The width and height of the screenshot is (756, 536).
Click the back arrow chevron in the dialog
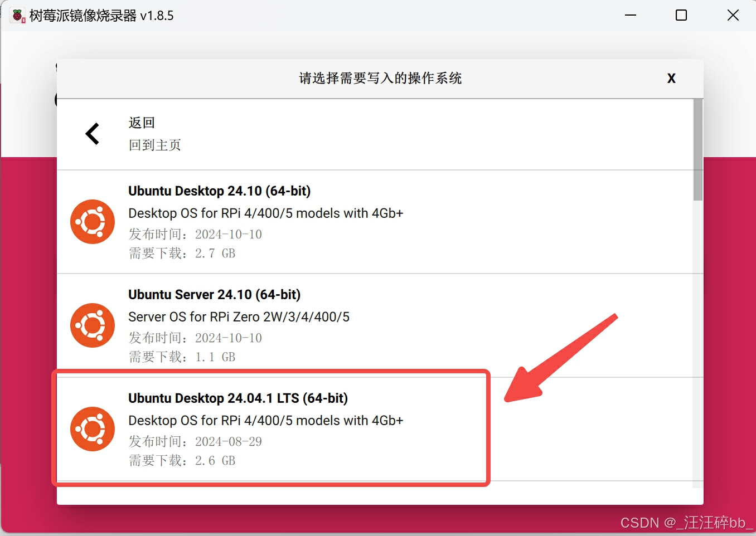[93, 134]
